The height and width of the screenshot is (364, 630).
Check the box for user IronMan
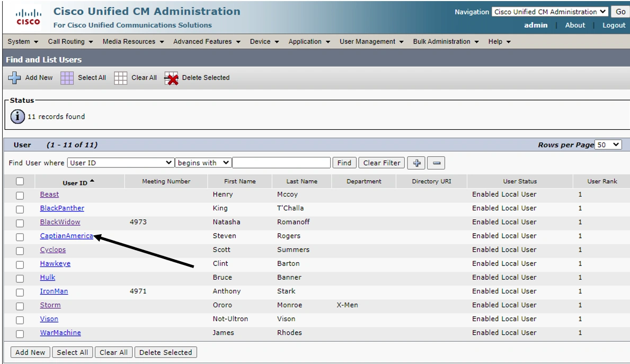pos(20,292)
